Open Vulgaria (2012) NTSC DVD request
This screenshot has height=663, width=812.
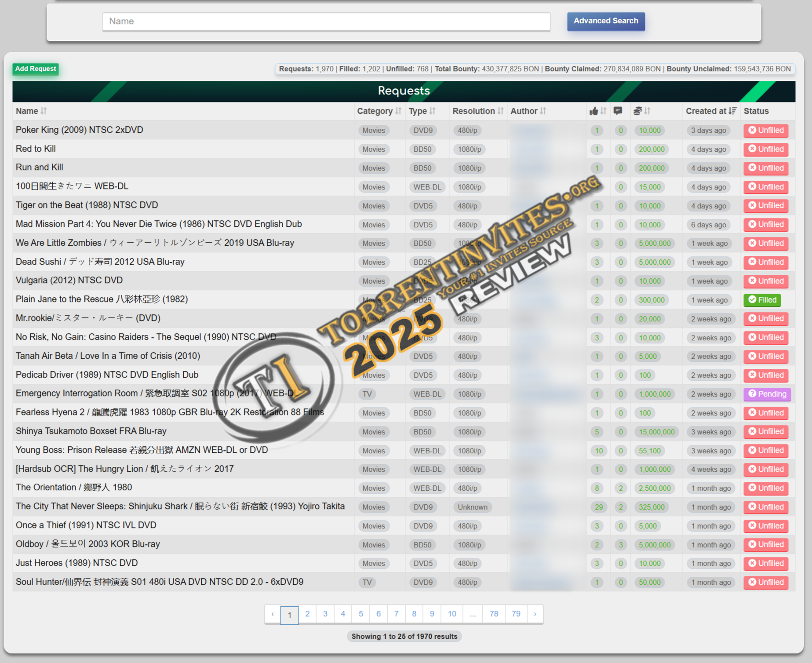[69, 280]
